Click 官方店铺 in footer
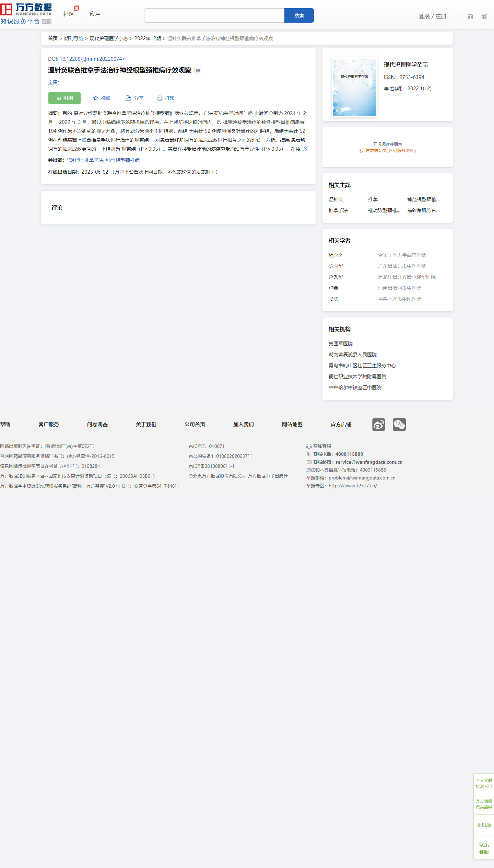494x868 pixels. tap(341, 425)
